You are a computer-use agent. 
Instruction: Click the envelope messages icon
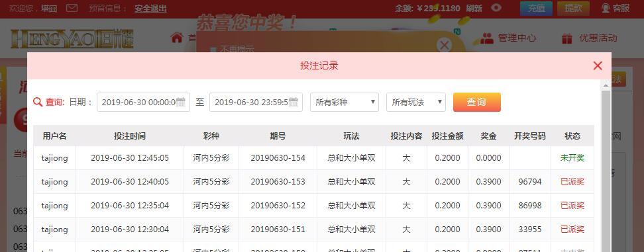pos(72,8)
